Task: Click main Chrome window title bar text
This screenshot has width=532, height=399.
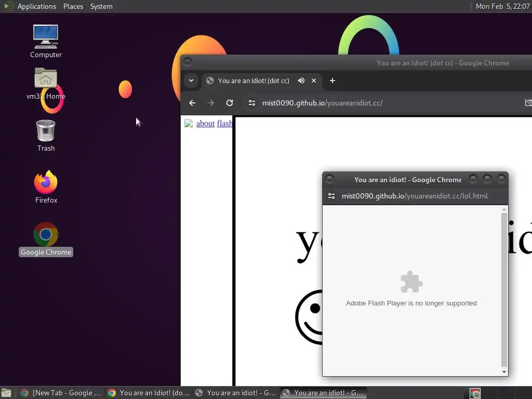Action: tap(443, 63)
